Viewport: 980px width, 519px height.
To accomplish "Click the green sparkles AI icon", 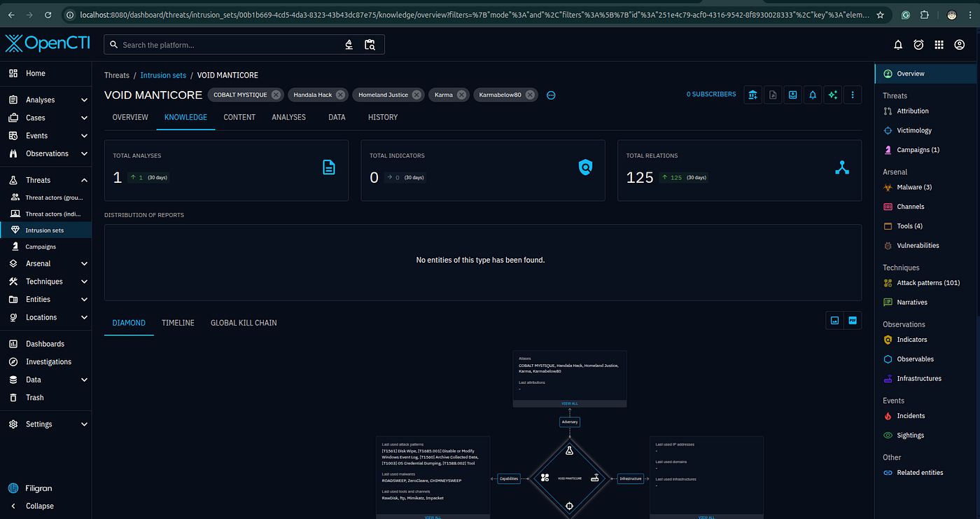I will (x=832, y=95).
